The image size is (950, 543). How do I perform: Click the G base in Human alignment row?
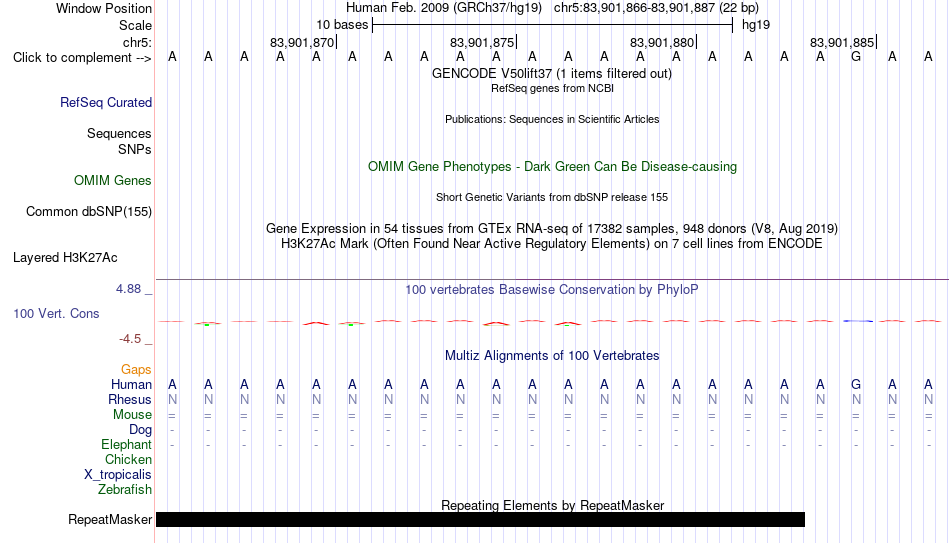click(x=855, y=384)
